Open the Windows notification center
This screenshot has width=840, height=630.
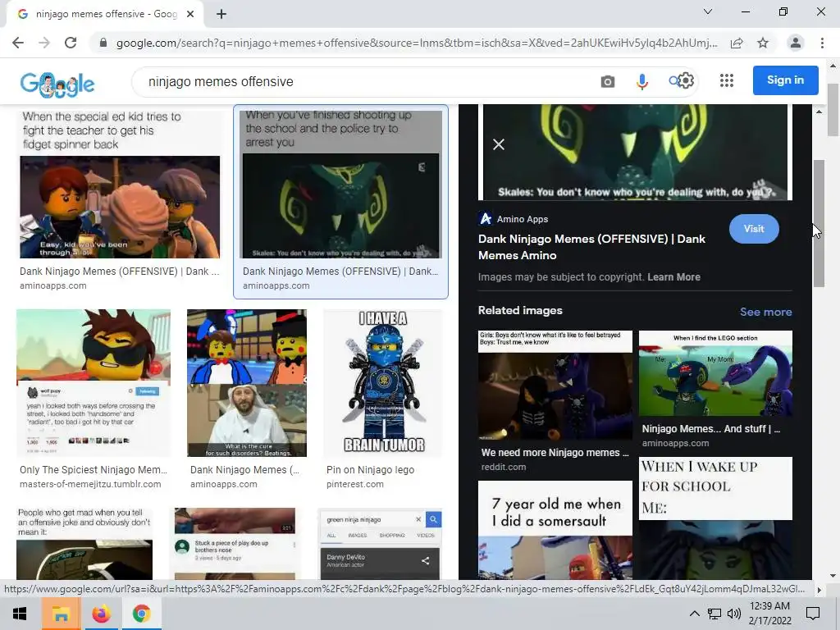pyautogui.click(x=813, y=614)
